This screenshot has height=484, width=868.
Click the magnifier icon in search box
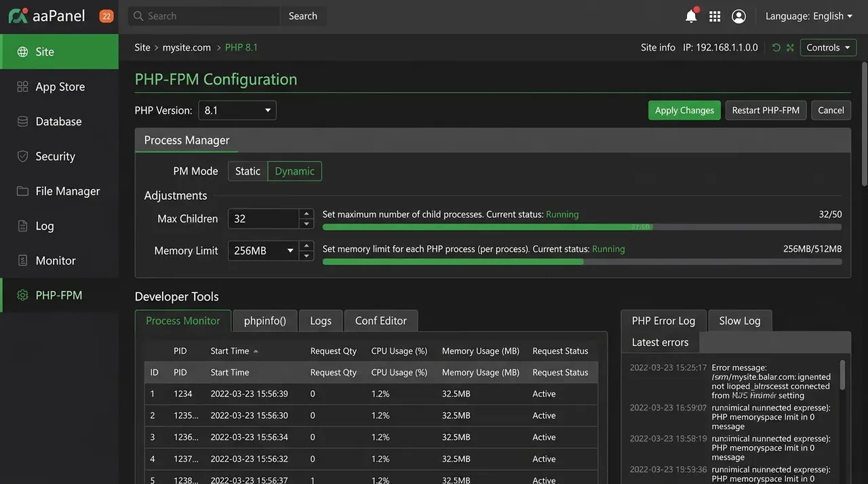138,16
